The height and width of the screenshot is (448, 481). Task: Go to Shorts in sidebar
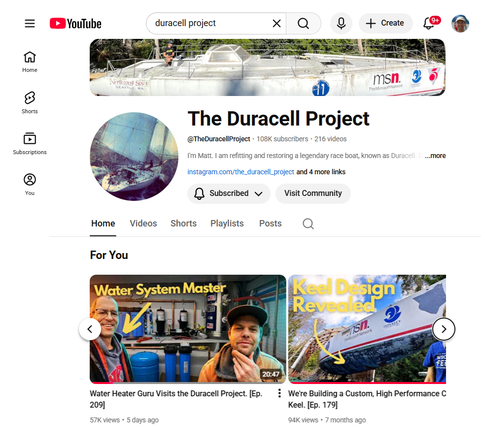30,102
